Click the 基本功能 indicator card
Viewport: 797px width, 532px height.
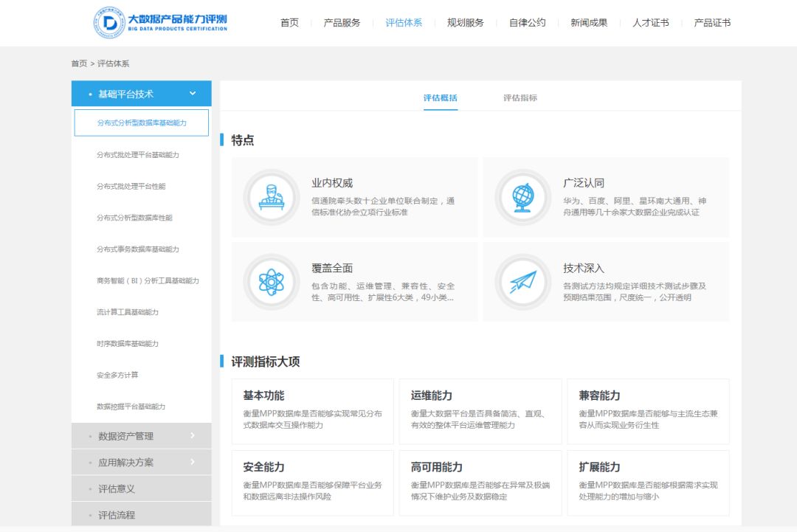[313, 412]
